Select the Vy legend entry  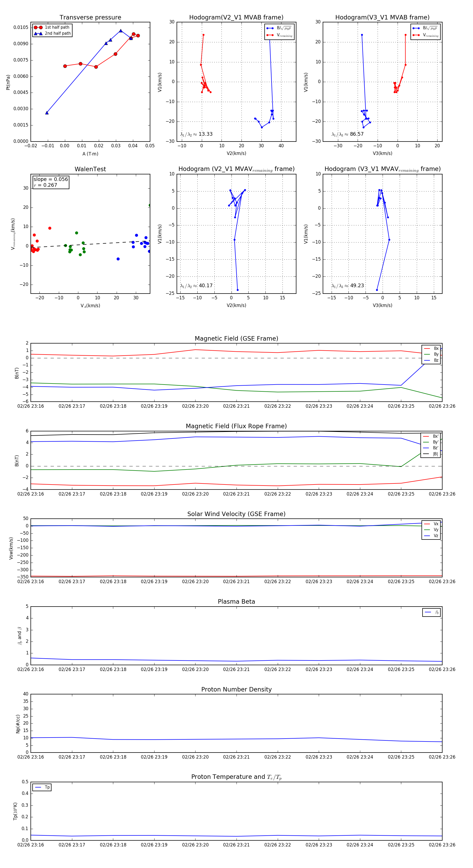(x=431, y=530)
